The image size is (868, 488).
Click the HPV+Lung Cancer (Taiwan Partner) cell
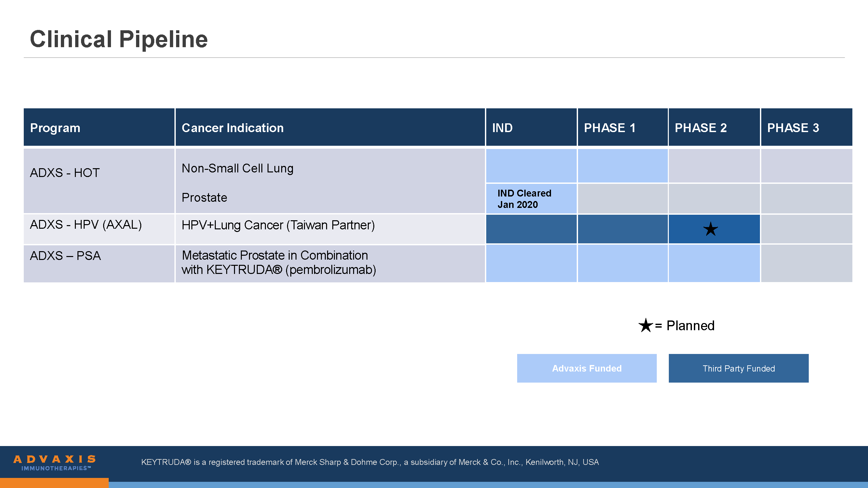click(278, 225)
